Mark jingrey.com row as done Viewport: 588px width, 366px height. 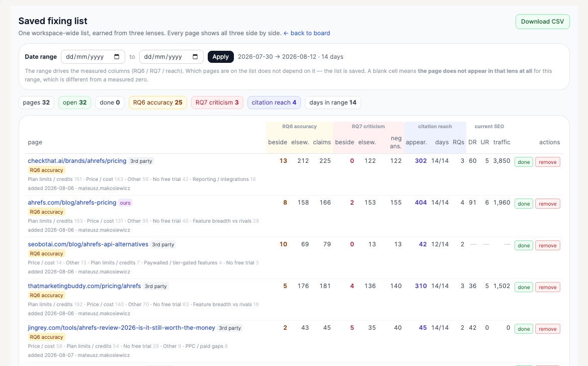(524, 329)
